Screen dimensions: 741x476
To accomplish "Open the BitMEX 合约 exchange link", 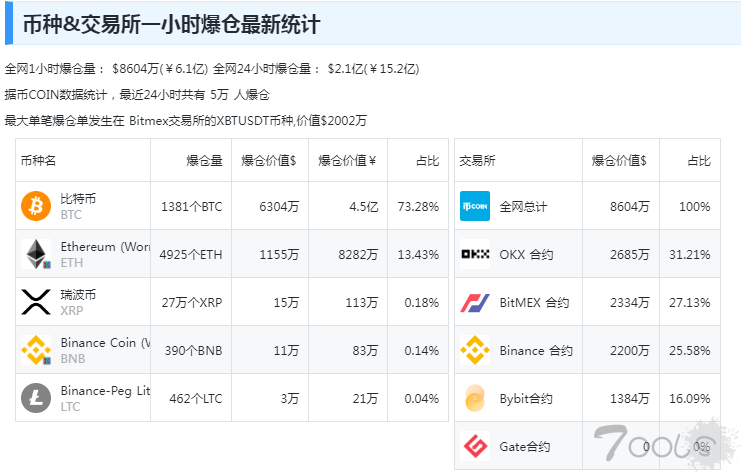I will pos(534,303).
